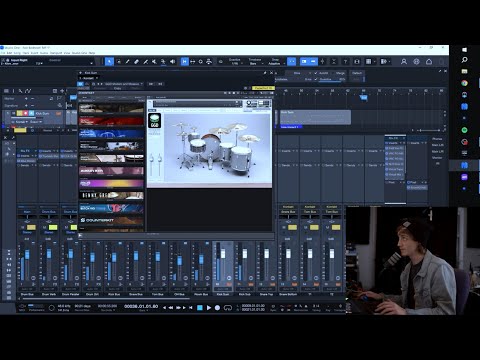480x360 pixels.
Task: Select the Range tool
Action: tap(119, 62)
